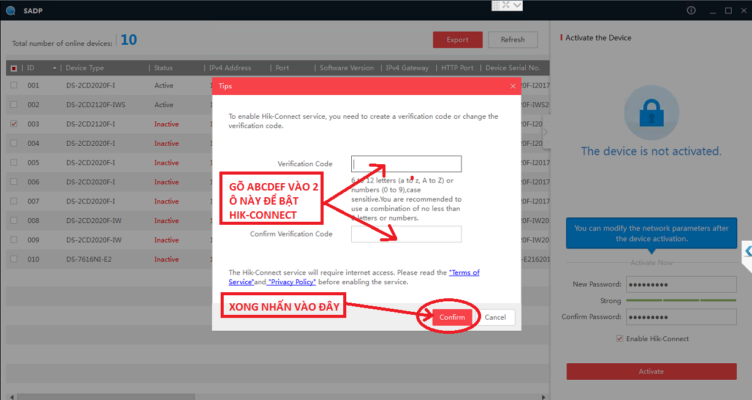Click the scrollbar right arrow
Screen dimensions: 752x400
tap(543, 397)
